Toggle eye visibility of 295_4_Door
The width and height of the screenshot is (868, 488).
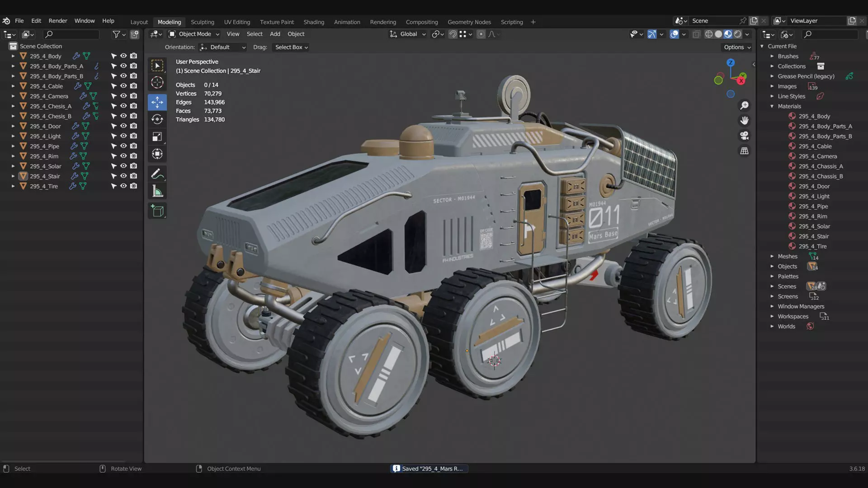pyautogui.click(x=123, y=126)
